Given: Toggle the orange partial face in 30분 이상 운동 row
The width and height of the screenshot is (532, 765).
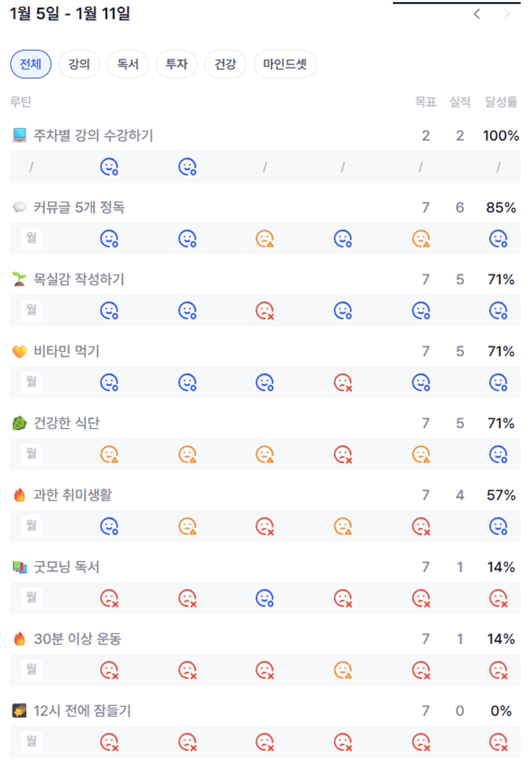Looking at the screenshot, I should [343, 670].
